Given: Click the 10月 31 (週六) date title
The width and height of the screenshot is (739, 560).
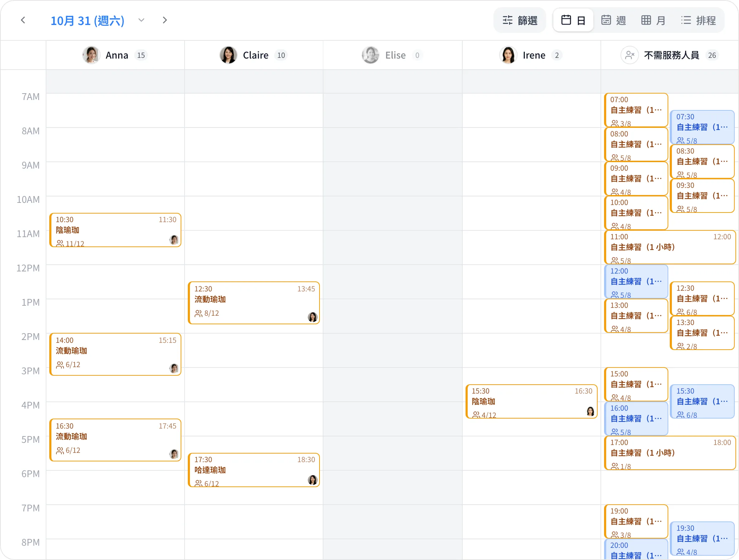Looking at the screenshot, I should click(x=87, y=21).
